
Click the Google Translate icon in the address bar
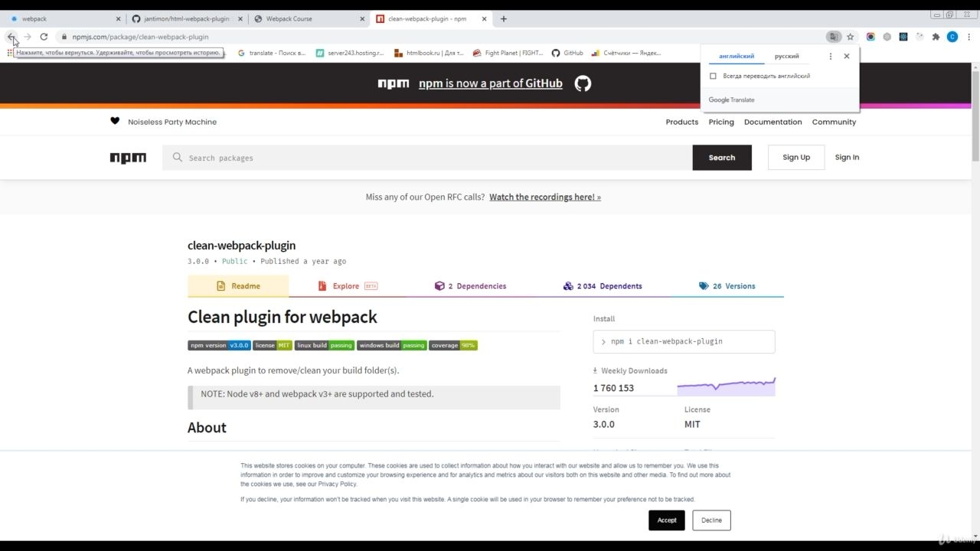click(833, 37)
